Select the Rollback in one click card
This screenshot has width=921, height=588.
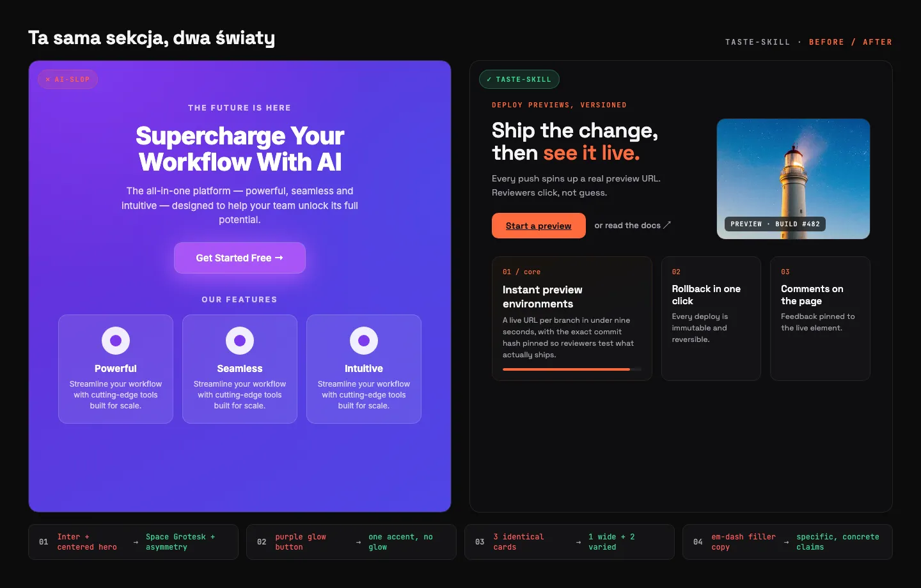tap(711, 318)
